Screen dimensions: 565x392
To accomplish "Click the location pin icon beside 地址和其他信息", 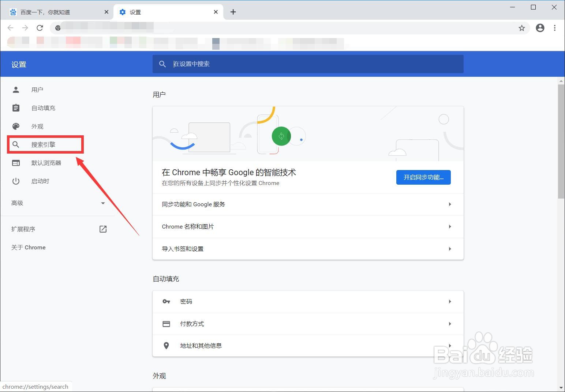I will [166, 346].
